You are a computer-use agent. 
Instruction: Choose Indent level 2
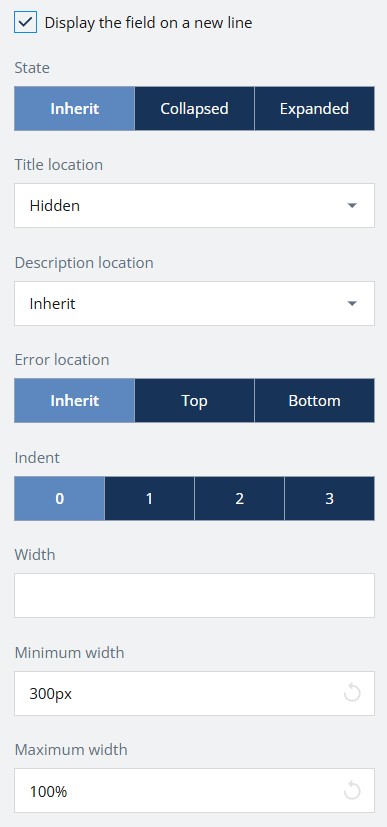click(239, 498)
